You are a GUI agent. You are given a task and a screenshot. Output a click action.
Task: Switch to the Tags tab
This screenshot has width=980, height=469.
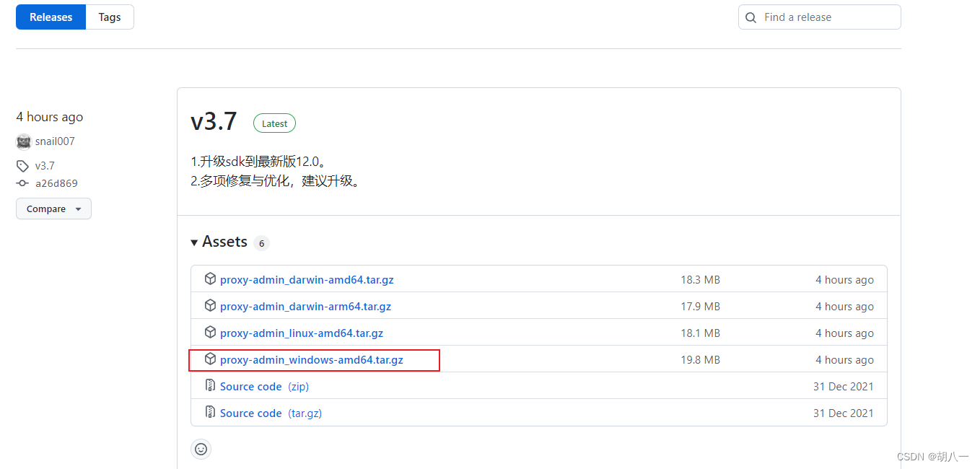[x=109, y=17]
